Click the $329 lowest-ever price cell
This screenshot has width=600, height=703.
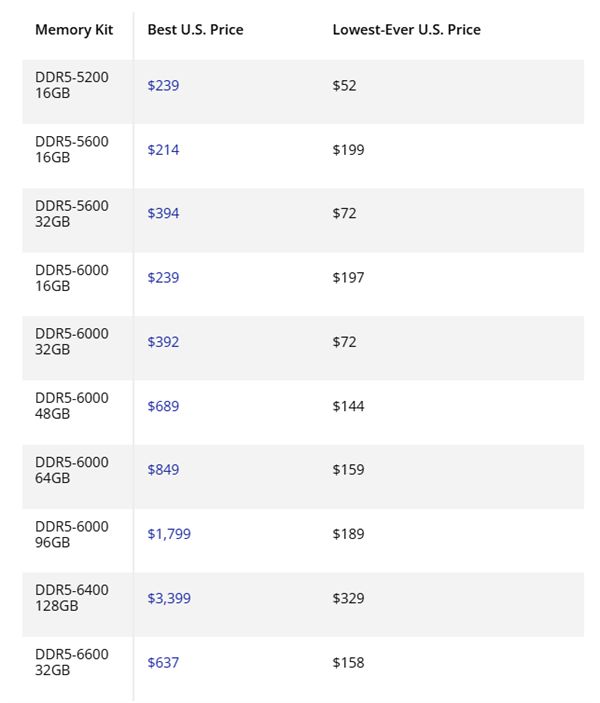[x=348, y=598]
